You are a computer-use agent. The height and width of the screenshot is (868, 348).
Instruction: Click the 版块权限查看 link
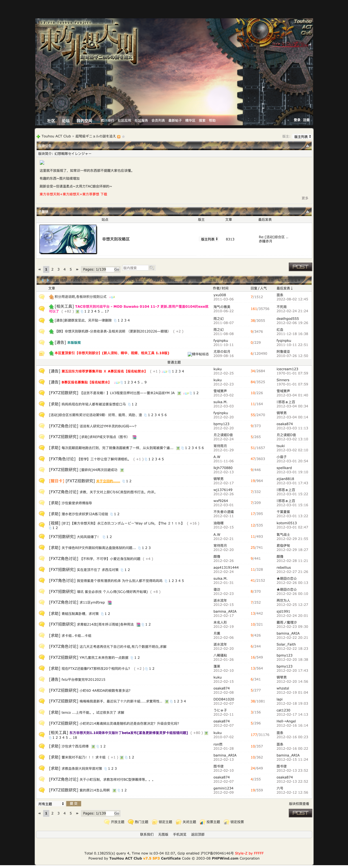[299, 804]
